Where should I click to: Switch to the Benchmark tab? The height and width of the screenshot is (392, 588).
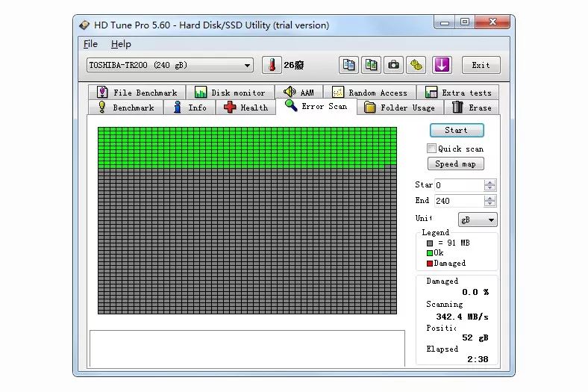[125, 108]
